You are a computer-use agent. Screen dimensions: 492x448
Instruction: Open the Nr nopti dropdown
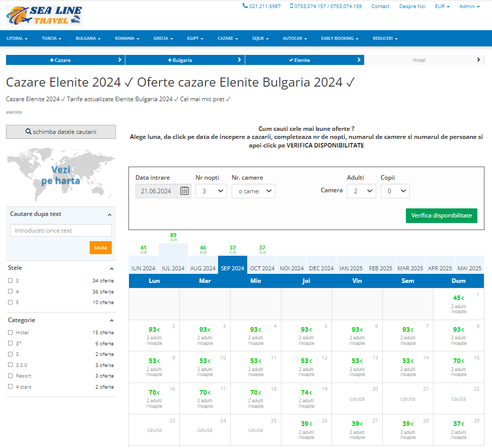tap(211, 191)
